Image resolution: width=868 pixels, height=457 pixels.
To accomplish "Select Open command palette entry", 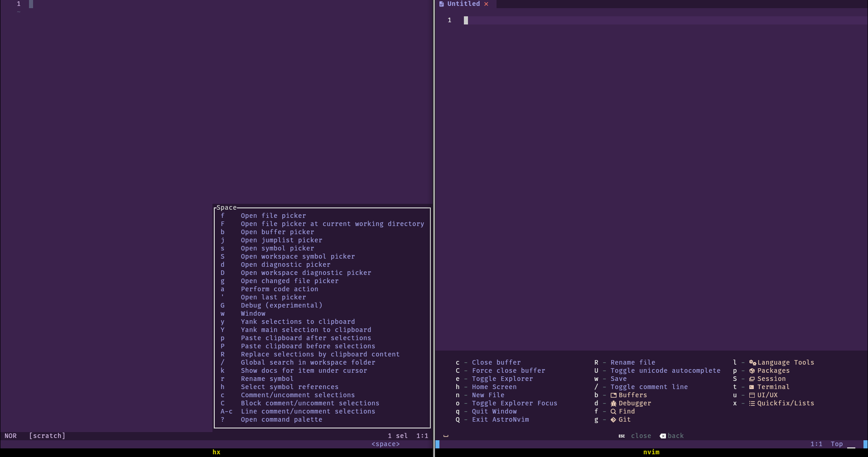I will pyautogui.click(x=281, y=420).
